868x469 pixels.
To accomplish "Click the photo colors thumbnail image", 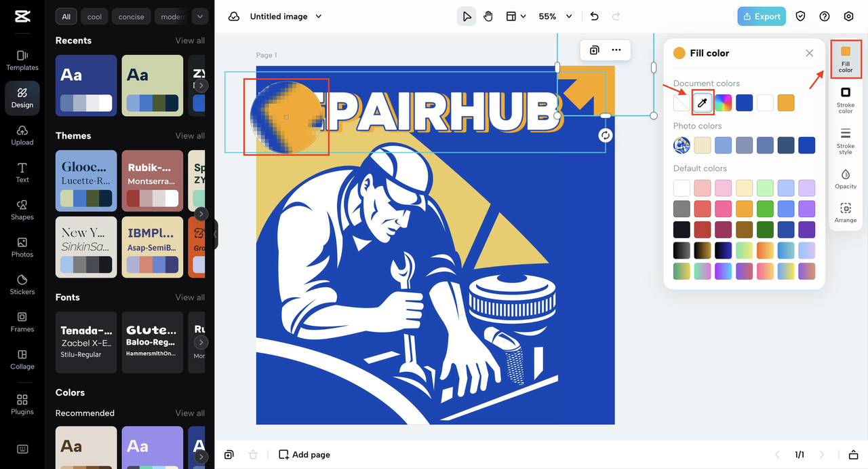I will tap(682, 145).
